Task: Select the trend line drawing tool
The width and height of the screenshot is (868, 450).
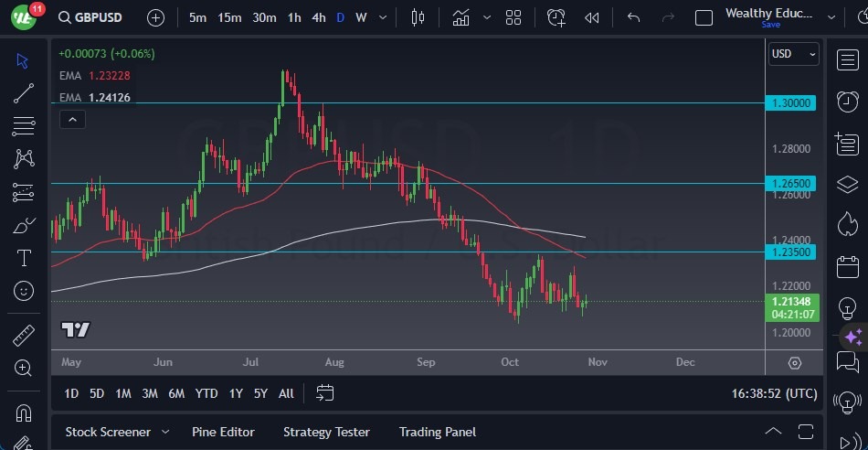Action: pos(24,92)
